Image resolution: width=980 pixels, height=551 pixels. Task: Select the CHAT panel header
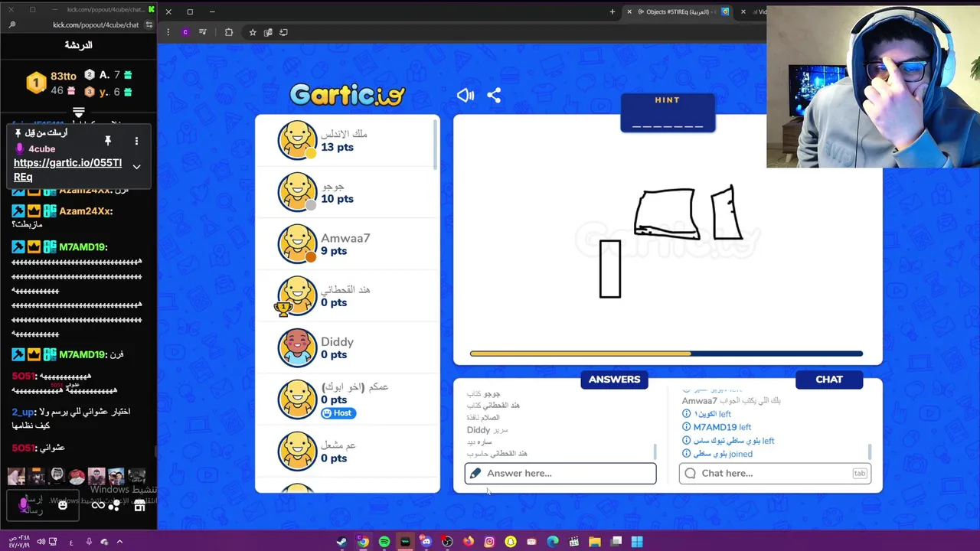(829, 380)
